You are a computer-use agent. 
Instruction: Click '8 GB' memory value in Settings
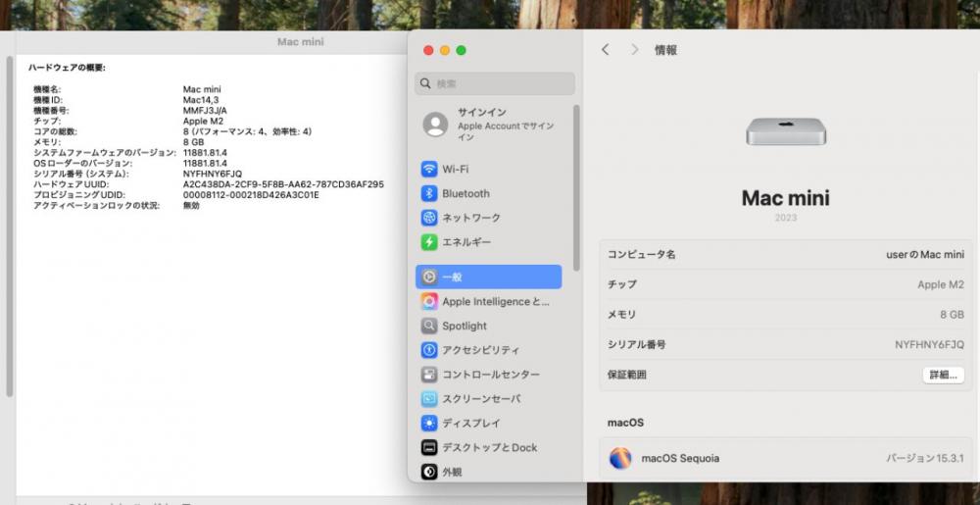coord(952,315)
